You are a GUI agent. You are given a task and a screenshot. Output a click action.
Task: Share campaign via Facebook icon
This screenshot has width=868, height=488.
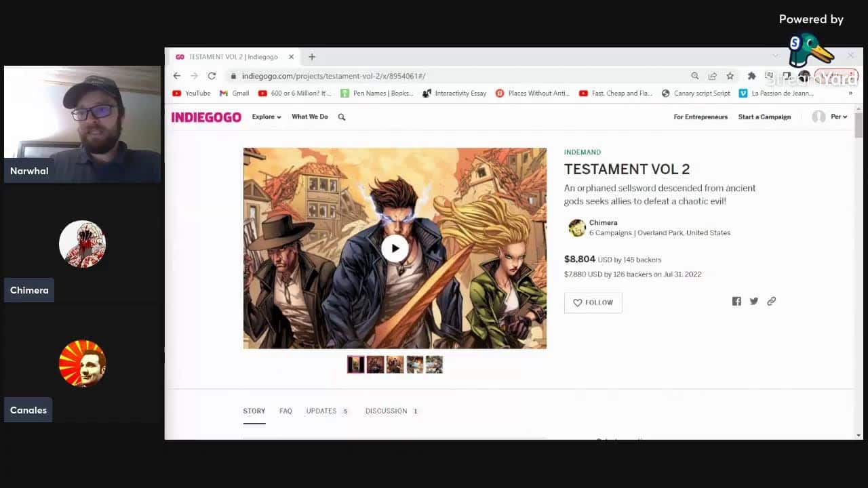[x=736, y=302]
